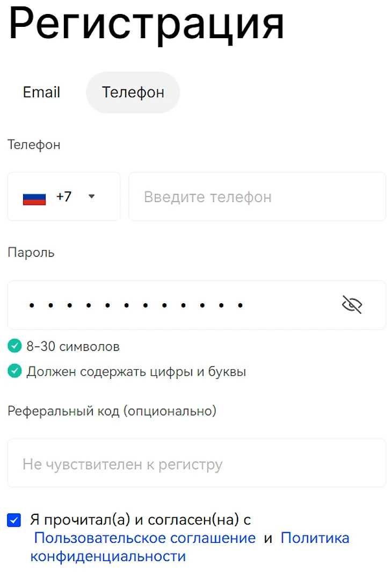Screen dimensions: 392x573
Task: Switch to the Email registration tab
Action: [x=41, y=92]
